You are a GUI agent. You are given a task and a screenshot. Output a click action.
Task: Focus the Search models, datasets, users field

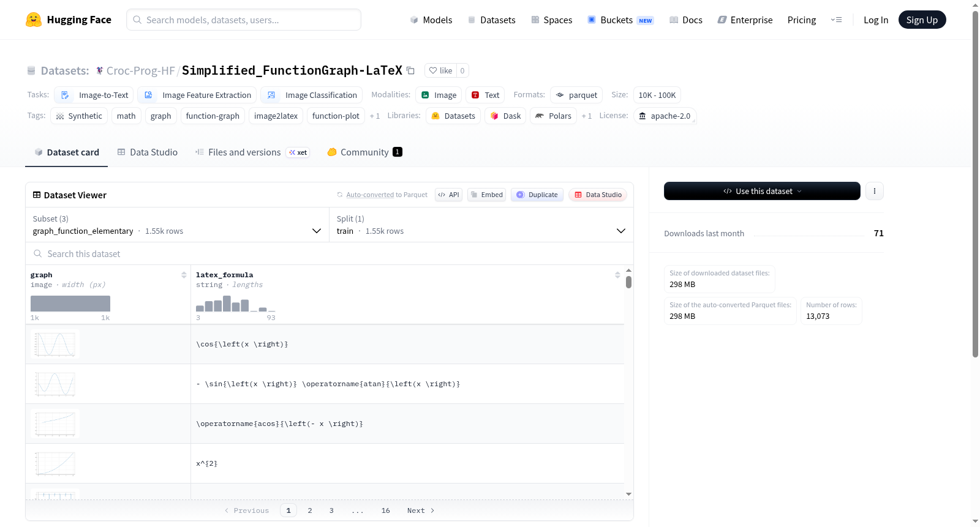coord(244,20)
